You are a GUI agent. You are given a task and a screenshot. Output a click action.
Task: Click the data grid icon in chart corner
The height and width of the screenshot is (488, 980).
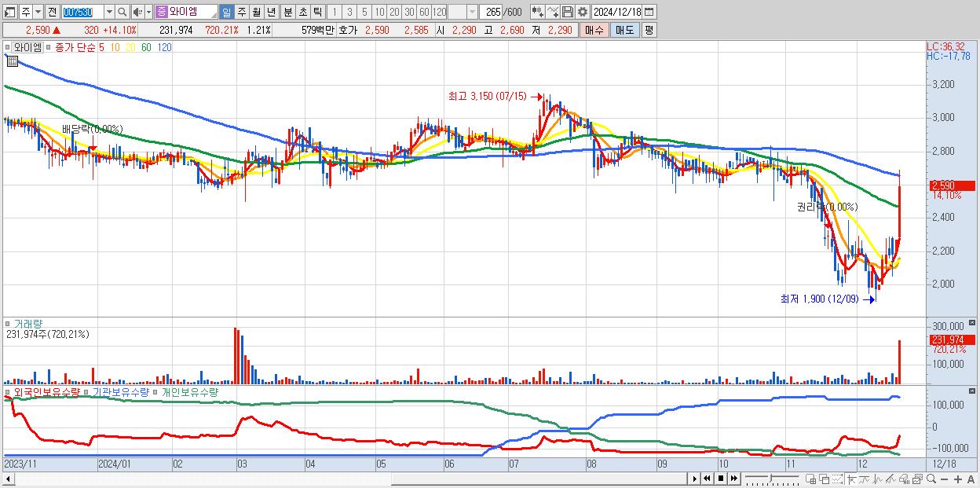click(12, 61)
